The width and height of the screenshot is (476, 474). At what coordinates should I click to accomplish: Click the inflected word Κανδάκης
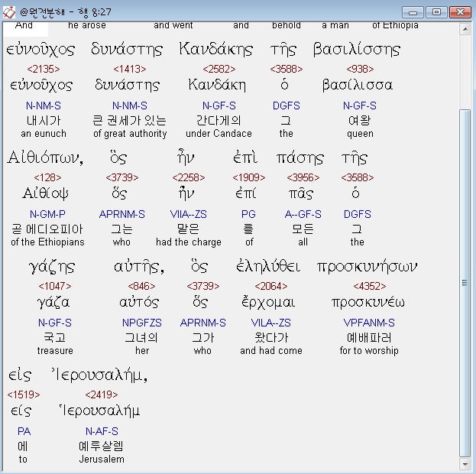215,49
